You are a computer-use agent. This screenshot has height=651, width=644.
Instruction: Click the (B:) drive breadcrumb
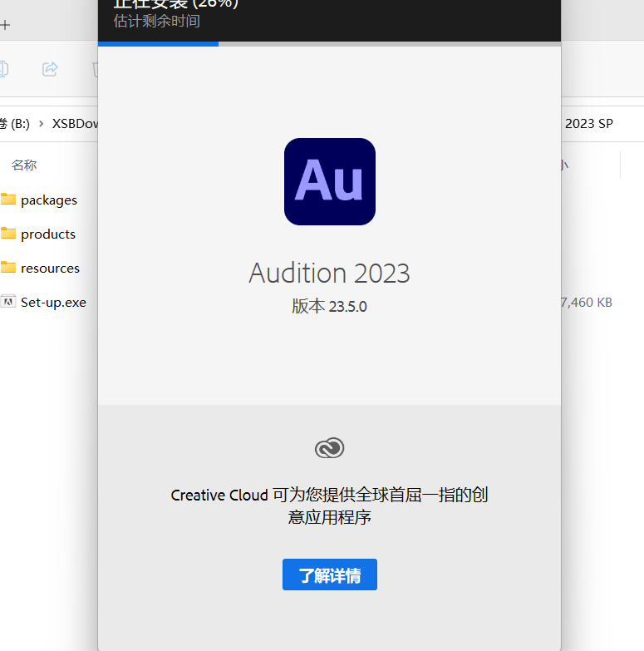click(x=15, y=124)
